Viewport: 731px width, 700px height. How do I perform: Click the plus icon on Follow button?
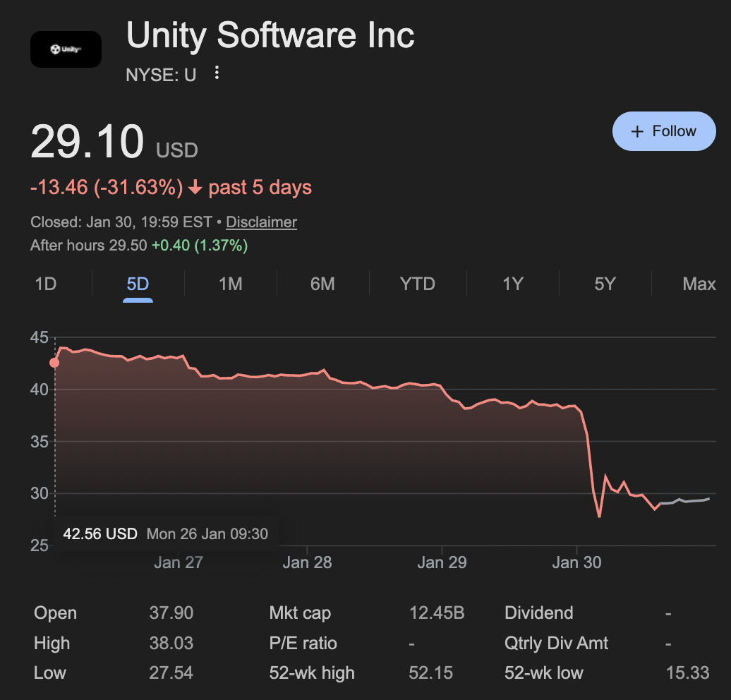[637, 131]
